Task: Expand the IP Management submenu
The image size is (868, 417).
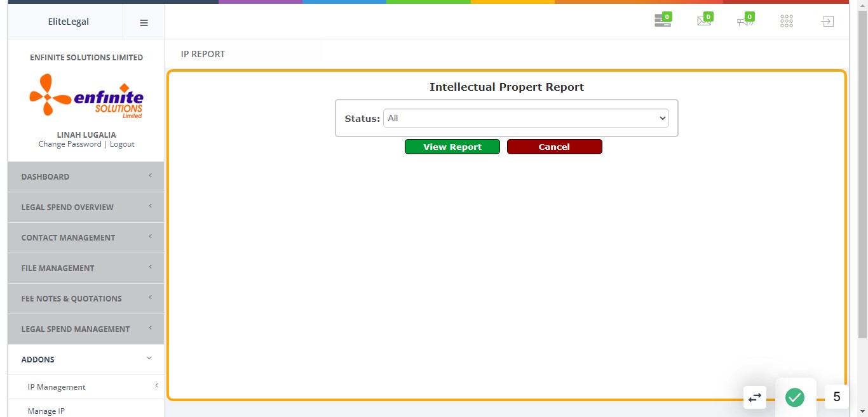Action: tap(86, 387)
